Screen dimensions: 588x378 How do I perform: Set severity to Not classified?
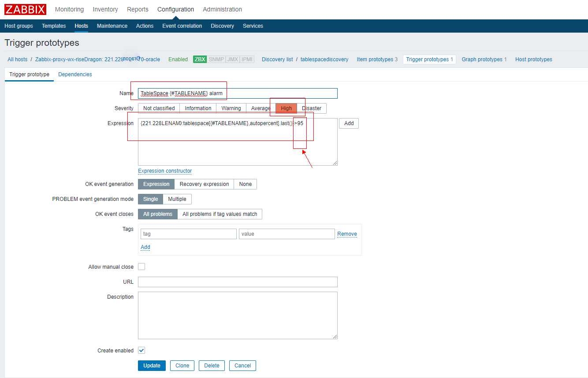(x=159, y=108)
